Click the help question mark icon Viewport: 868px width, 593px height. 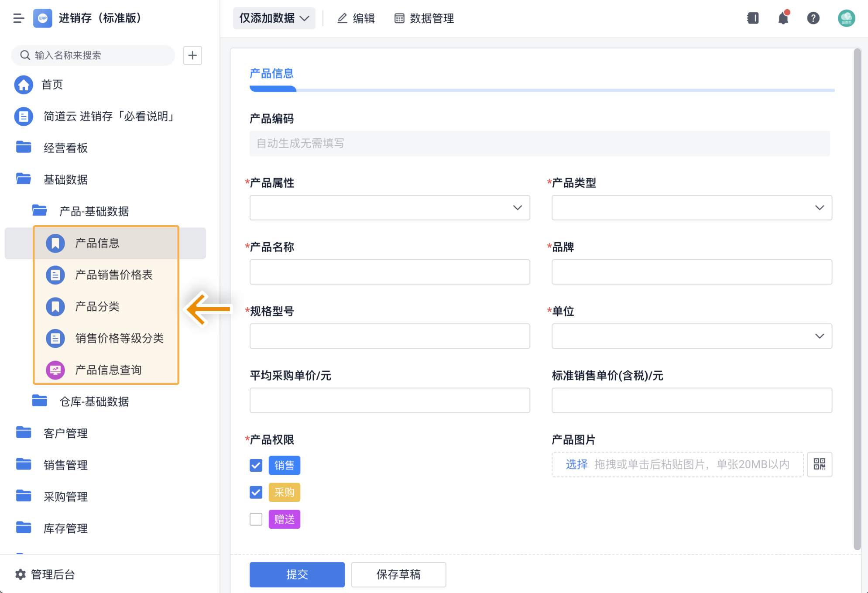tap(813, 18)
